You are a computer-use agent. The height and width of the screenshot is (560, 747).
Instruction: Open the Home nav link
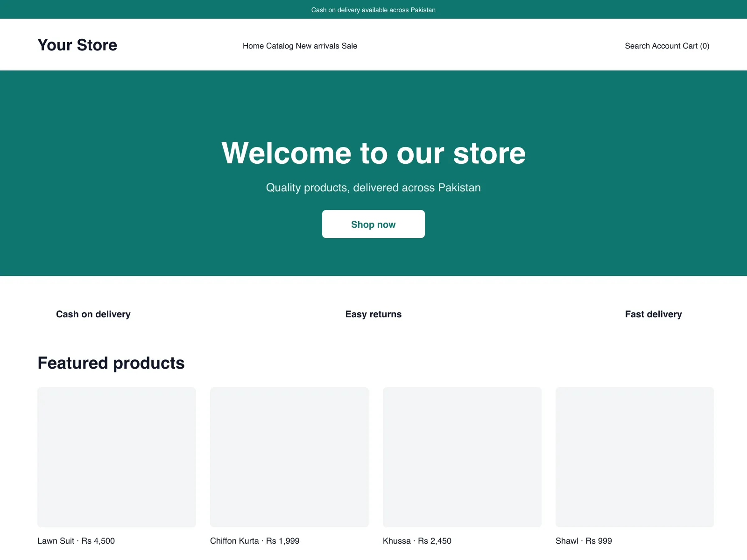253,46
